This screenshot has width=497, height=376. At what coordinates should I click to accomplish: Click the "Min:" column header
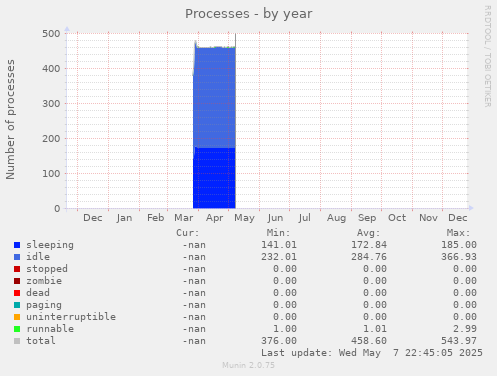pyautogui.click(x=278, y=233)
